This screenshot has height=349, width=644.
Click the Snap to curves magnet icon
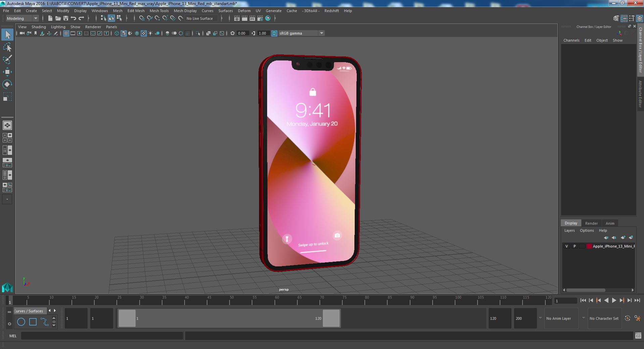point(149,18)
